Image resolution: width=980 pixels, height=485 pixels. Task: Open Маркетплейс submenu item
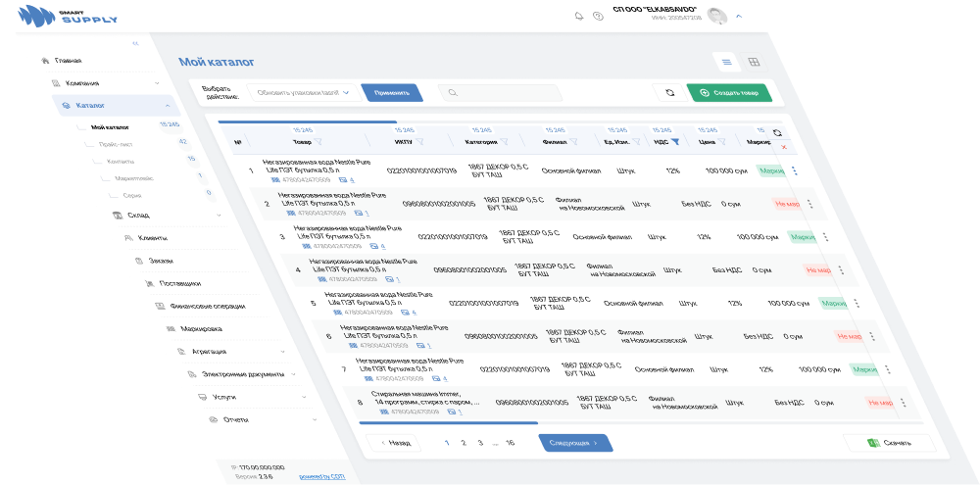pos(134,178)
